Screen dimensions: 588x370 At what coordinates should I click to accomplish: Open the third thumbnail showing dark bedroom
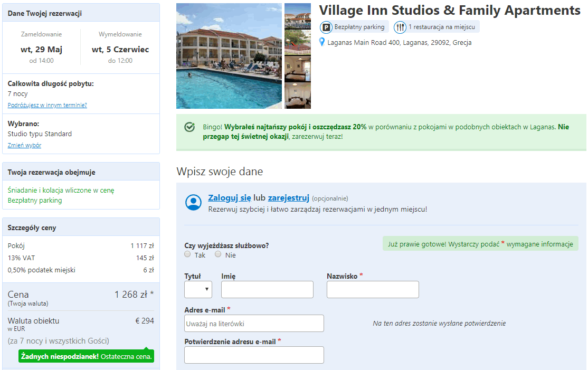[x=298, y=69]
